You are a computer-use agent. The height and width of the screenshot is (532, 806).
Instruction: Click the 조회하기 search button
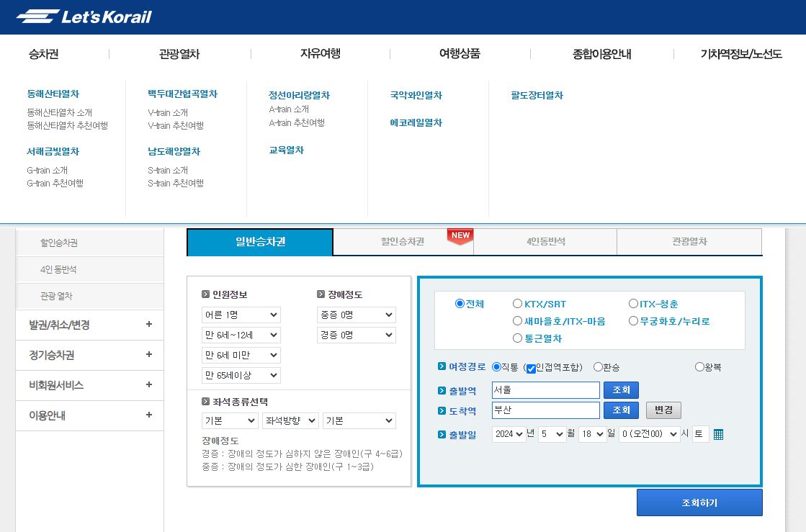click(699, 502)
